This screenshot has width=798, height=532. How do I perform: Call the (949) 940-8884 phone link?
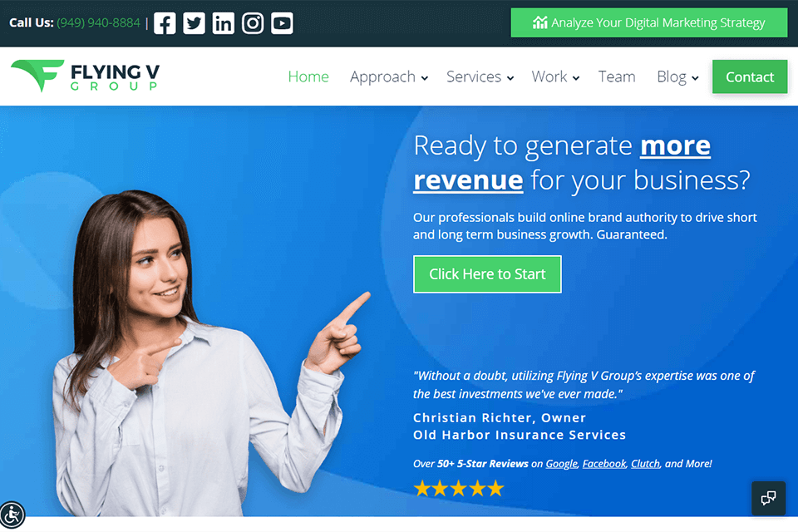pyautogui.click(x=98, y=23)
